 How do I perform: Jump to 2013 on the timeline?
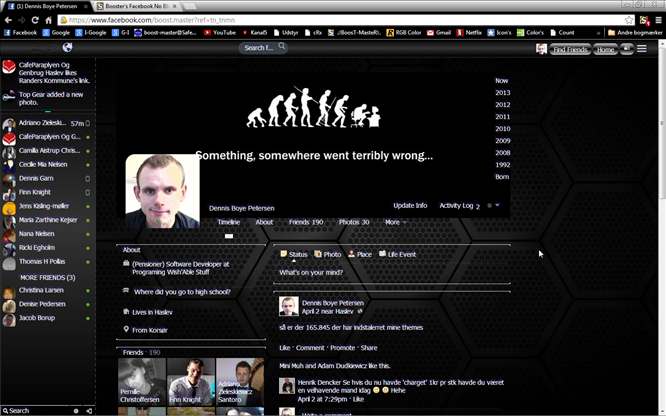[x=502, y=93]
